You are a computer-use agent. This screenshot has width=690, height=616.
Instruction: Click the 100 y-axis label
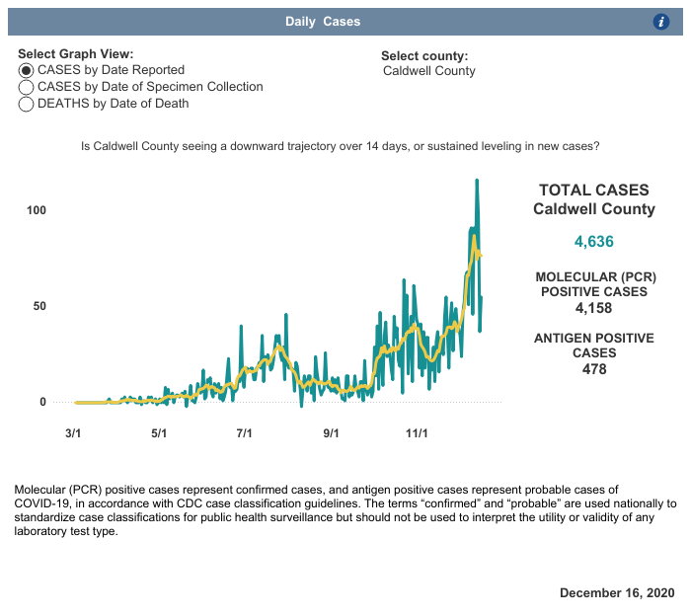click(36, 211)
